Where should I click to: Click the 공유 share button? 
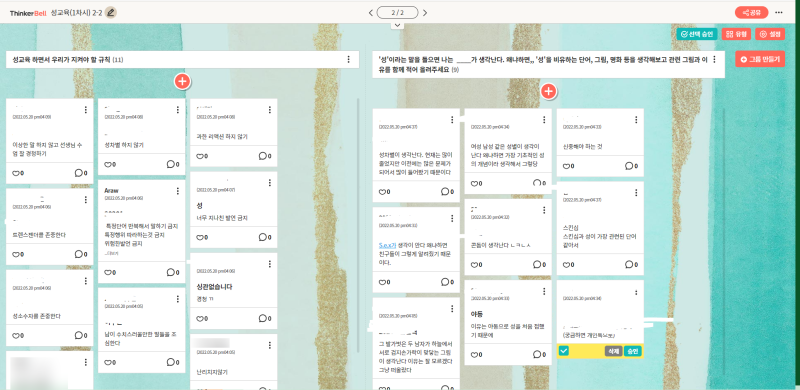click(x=752, y=13)
